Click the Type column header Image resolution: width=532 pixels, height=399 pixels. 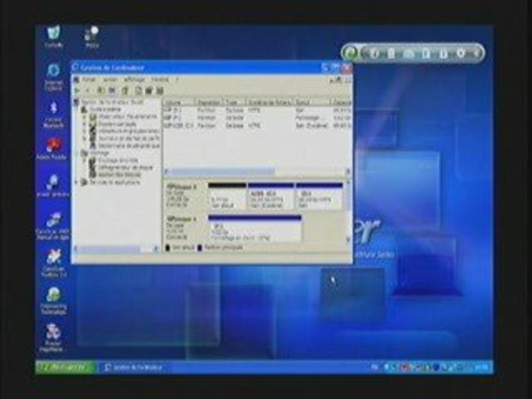coord(235,102)
